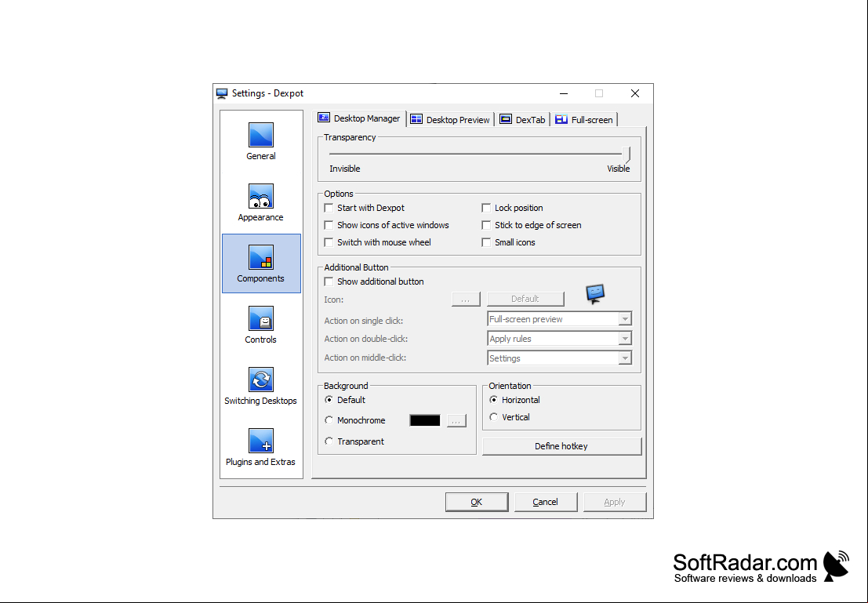Open the DexTab tab
This screenshot has height=603, width=868.
click(522, 120)
